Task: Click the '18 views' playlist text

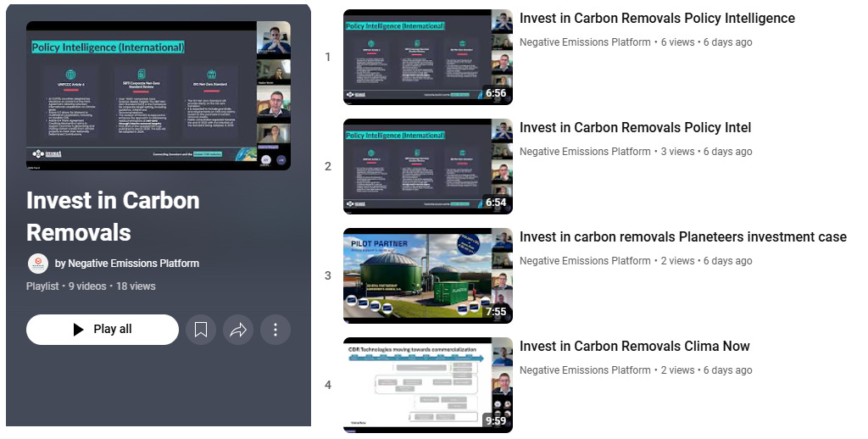Action: click(x=136, y=286)
